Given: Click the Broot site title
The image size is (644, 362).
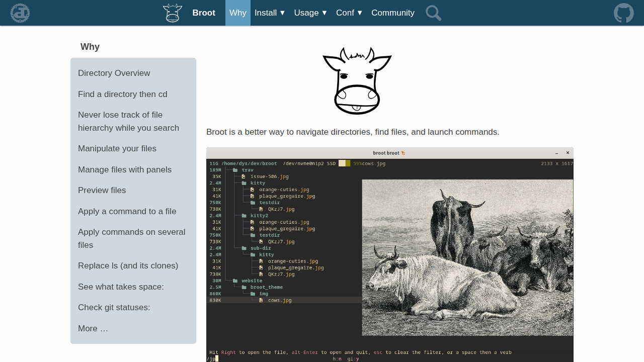Looking at the screenshot, I should click(204, 13).
